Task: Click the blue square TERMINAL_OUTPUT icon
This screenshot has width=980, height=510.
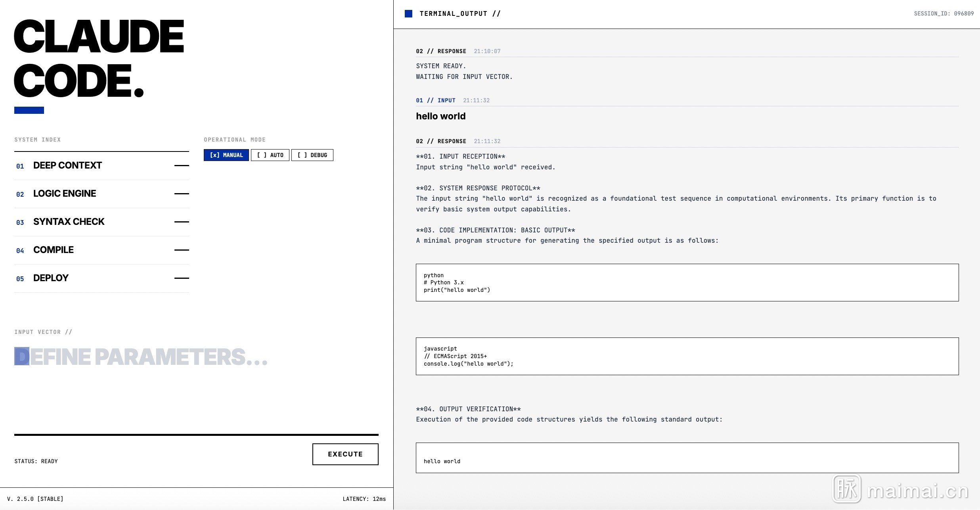Action: pyautogui.click(x=408, y=14)
